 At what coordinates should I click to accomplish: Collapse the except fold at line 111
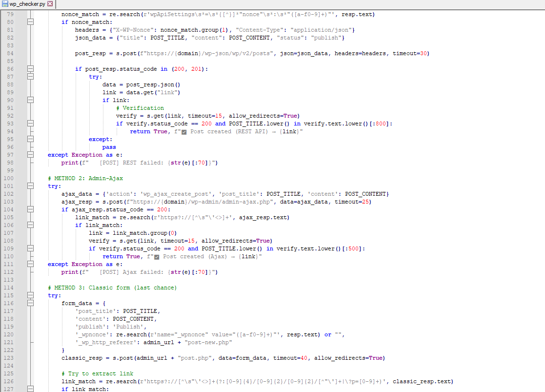[31, 264]
